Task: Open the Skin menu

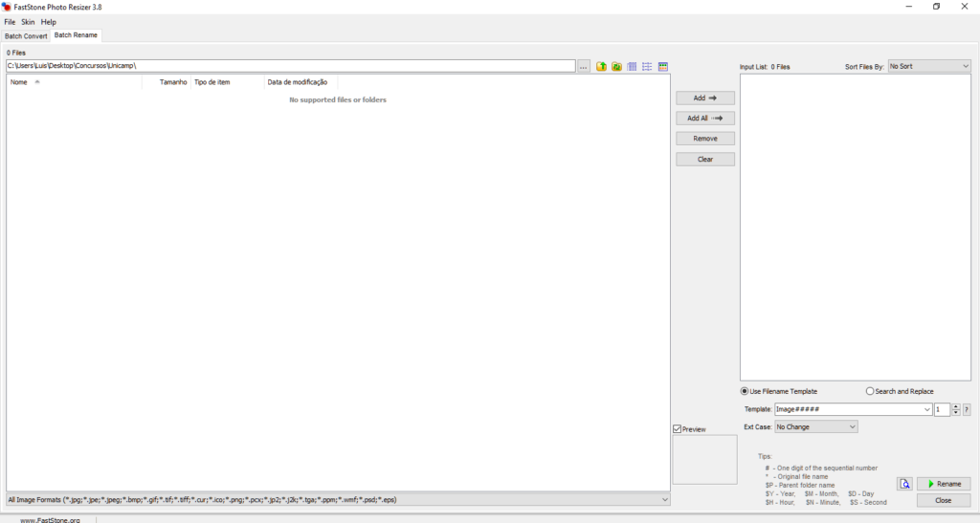Action: point(28,22)
